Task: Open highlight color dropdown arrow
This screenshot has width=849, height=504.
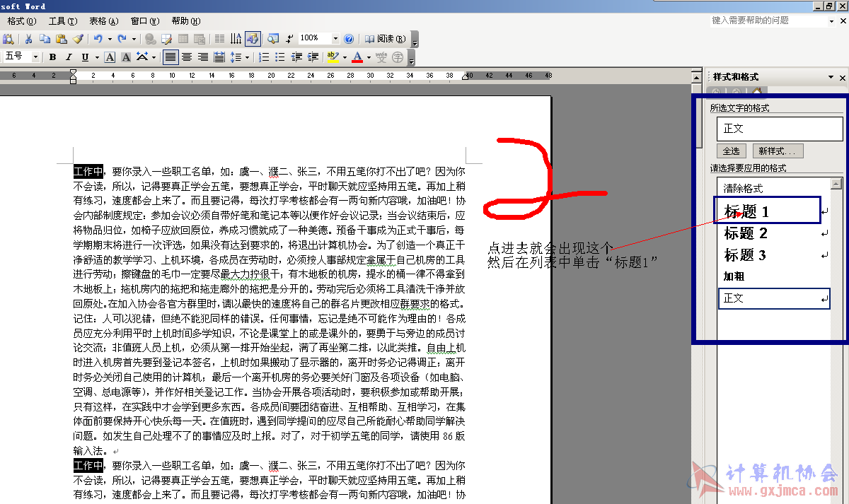Action: (345, 57)
